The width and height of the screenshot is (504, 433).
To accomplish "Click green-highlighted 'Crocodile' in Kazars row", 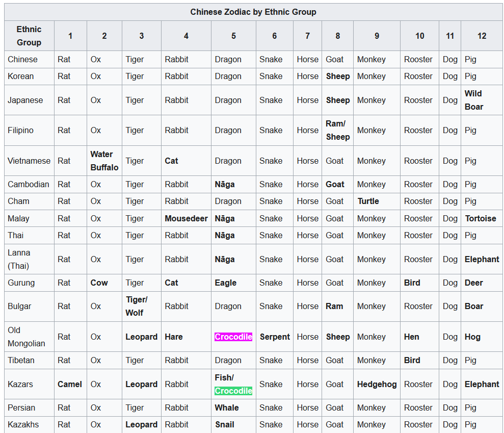I will (233, 391).
